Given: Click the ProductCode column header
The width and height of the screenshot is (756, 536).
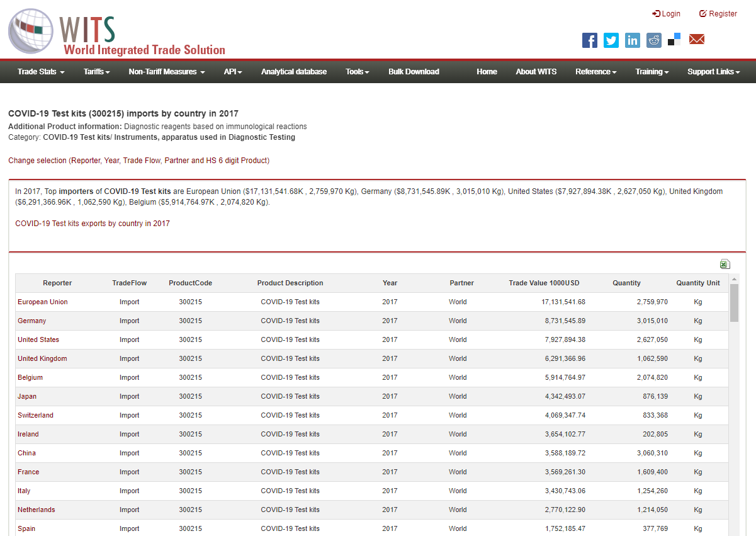Looking at the screenshot, I should pos(190,283).
